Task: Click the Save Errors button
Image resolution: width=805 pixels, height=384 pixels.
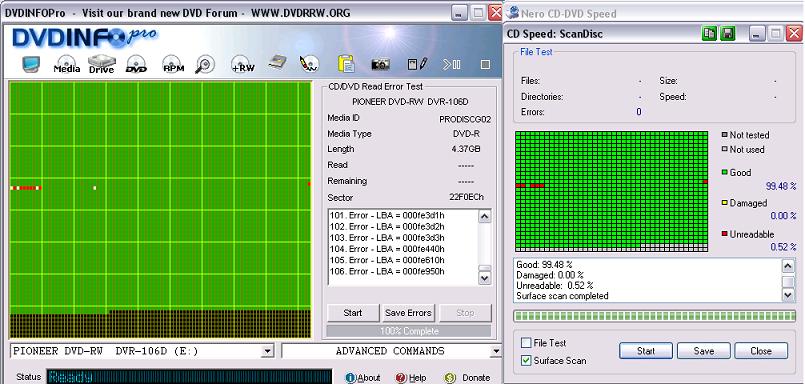Action: (x=408, y=313)
